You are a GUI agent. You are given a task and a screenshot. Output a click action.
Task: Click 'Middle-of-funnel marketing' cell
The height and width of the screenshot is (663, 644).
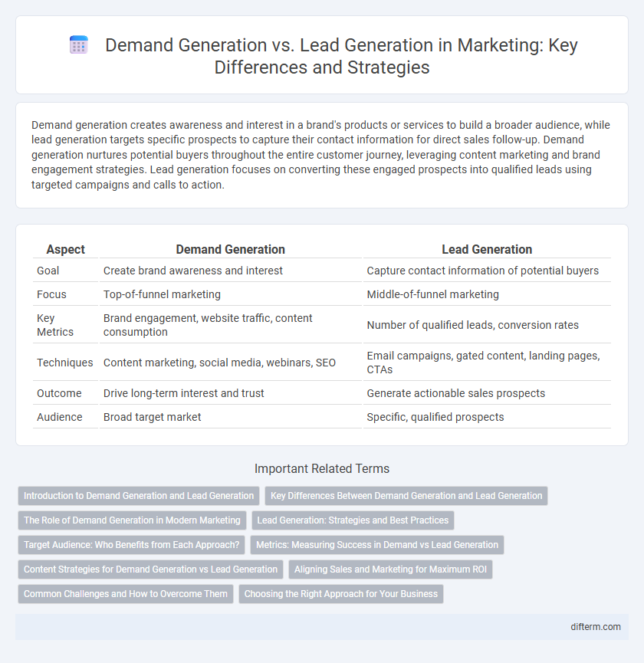432,294
